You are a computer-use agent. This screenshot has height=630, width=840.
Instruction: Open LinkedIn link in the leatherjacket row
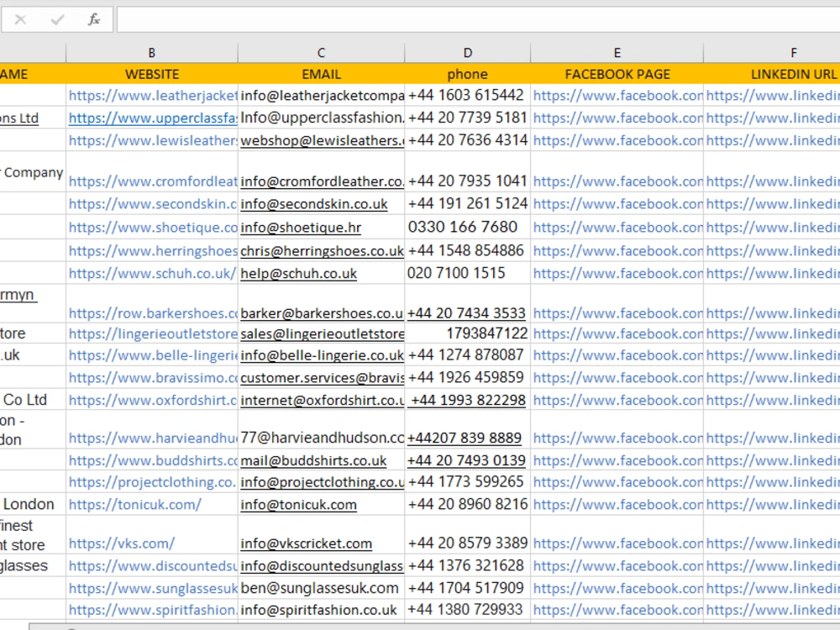(773, 96)
